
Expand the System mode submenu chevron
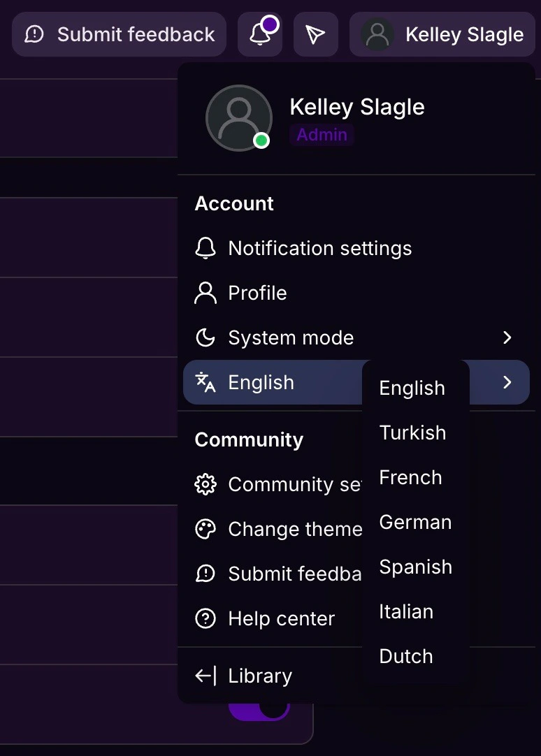pos(507,338)
